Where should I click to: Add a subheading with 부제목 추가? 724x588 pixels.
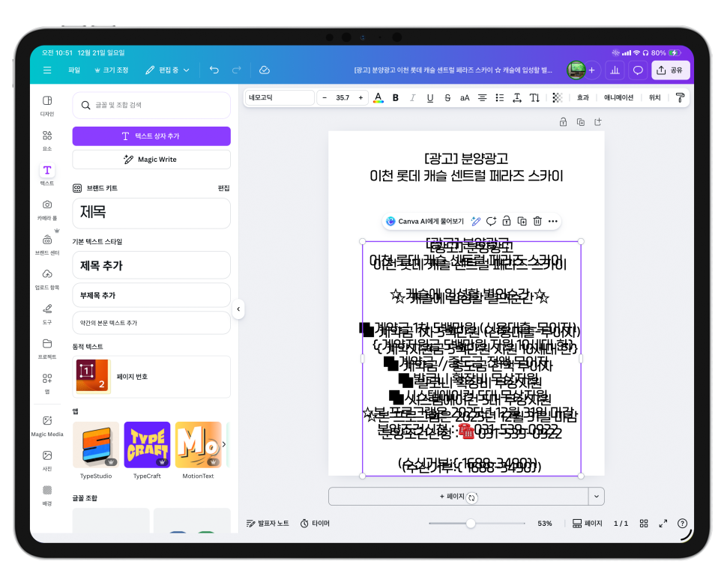151,295
